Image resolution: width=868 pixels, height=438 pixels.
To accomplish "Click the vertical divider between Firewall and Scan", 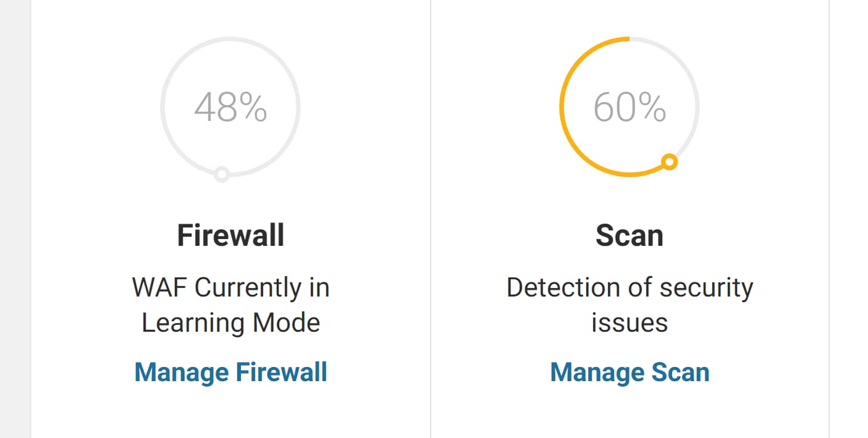I will (x=431, y=219).
